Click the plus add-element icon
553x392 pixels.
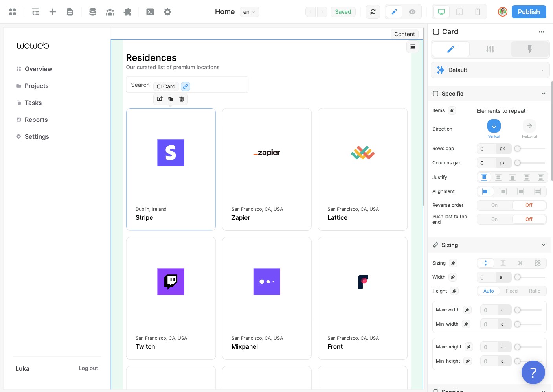53,12
